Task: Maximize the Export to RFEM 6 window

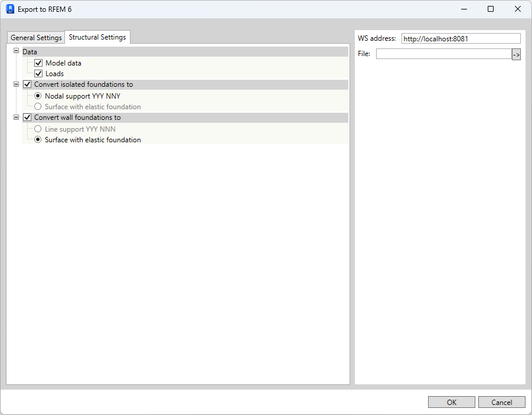Action: pos(491,9)
